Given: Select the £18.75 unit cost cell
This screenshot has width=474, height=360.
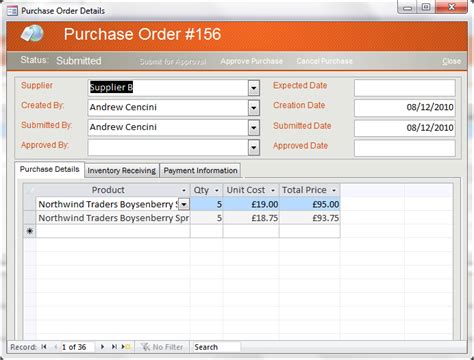Looking at the screenshot, I should [251, 218].
